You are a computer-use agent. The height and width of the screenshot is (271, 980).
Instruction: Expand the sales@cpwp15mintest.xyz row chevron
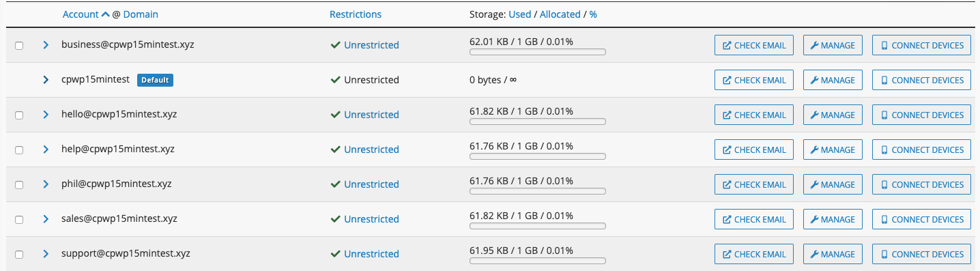coord(46,219)
